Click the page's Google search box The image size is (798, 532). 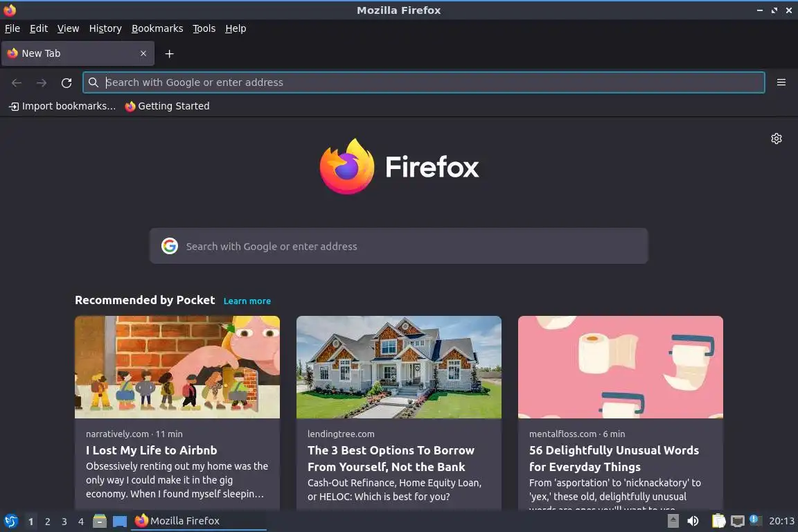pos(398,247)
